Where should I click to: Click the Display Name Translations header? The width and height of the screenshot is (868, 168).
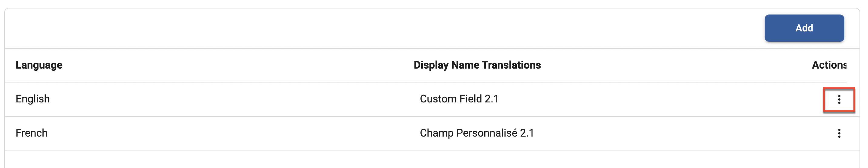477,65
